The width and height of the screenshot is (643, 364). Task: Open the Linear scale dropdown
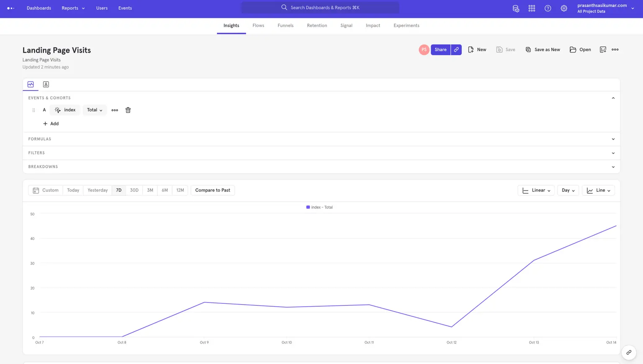(536, 190)
